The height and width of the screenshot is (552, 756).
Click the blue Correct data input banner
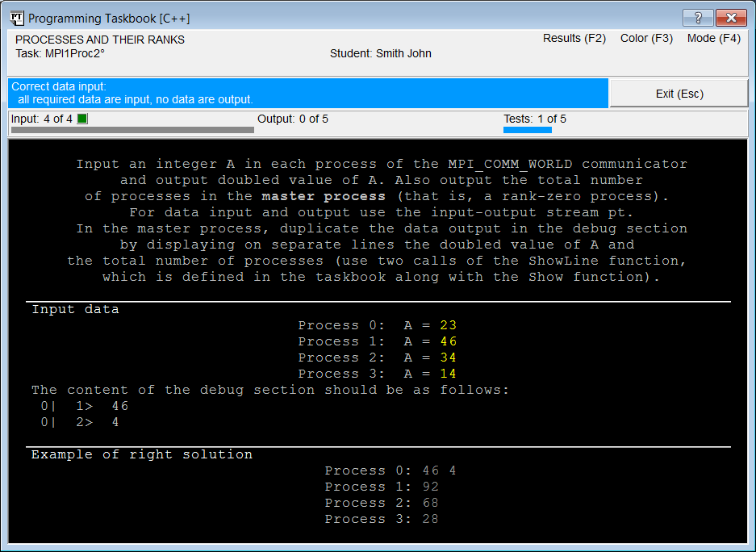click(x=308, y=93)
